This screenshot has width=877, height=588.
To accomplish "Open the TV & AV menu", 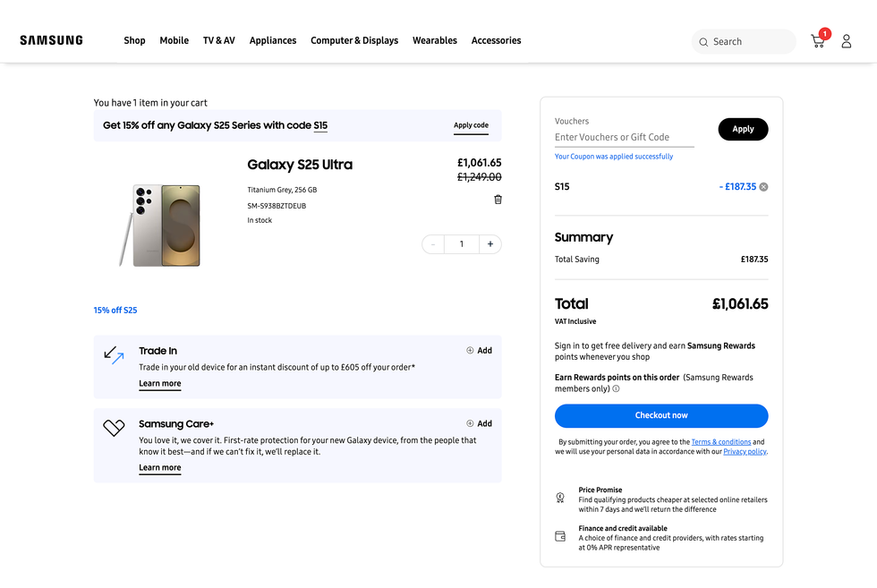I will click(218, 40).
